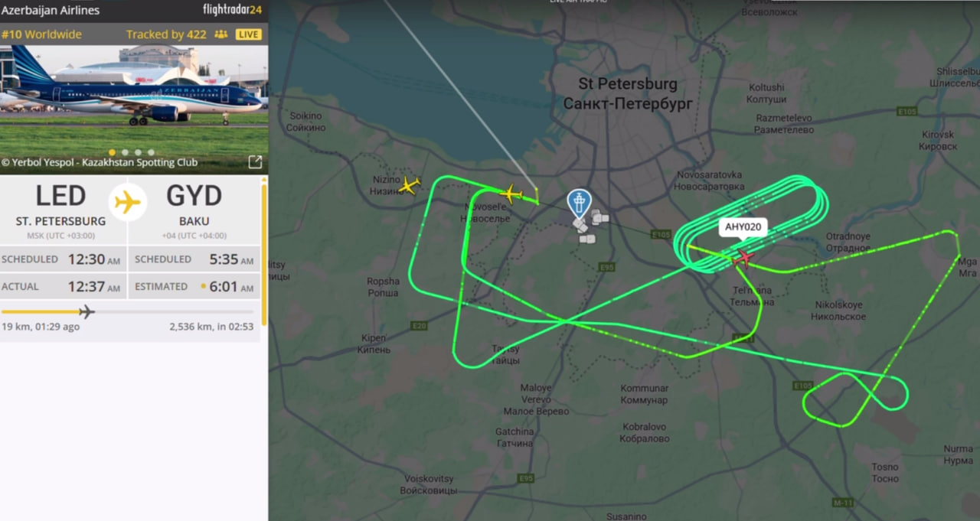
Task: Click the LIVE status badge
Action: 248,34
